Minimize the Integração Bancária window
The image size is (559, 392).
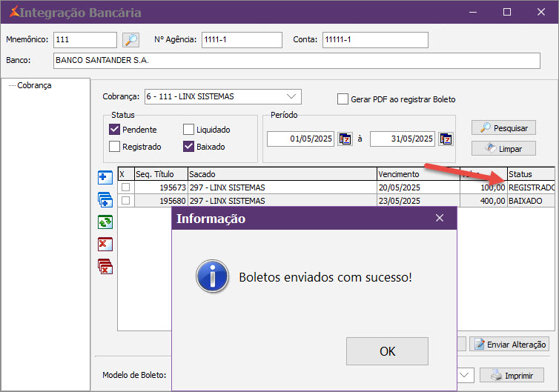473,12
